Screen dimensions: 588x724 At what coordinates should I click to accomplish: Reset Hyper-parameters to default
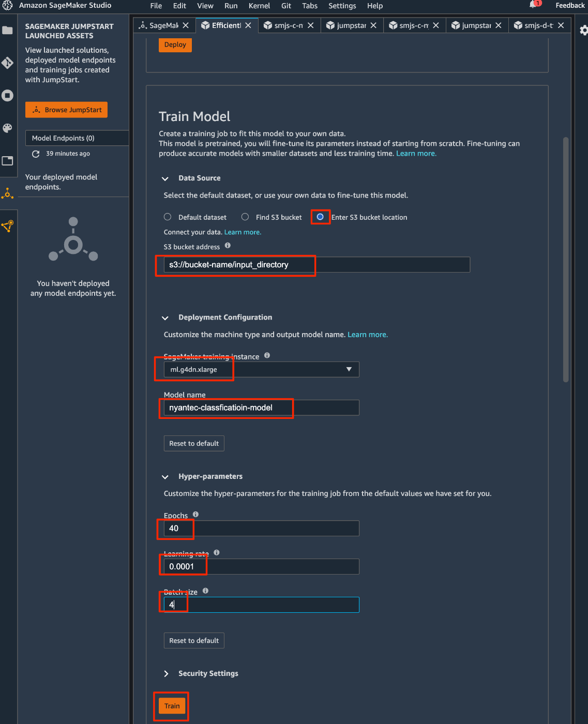(194, 640)
